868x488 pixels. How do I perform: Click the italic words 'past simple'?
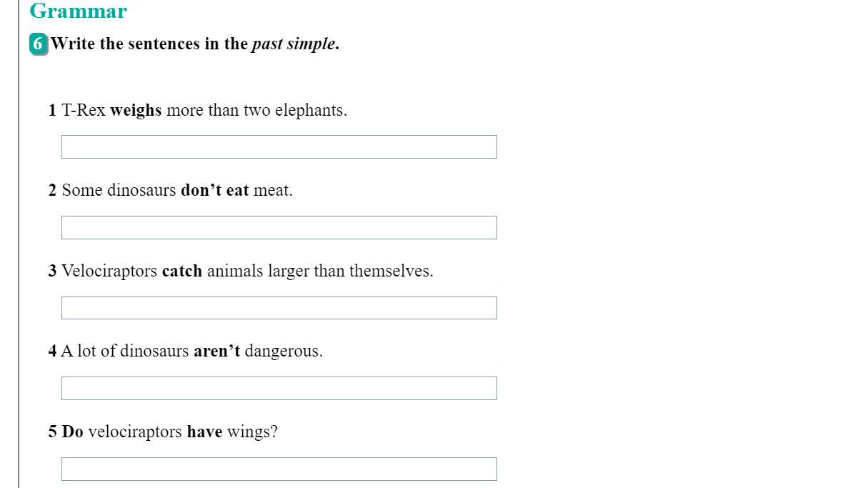(x=293, y=44)
